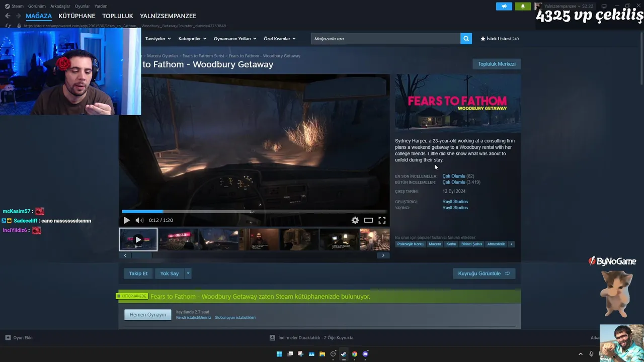Click the Yok Say button
Image resolution: width=644 pixels, height=362 pixels.
tap(170, 274)
